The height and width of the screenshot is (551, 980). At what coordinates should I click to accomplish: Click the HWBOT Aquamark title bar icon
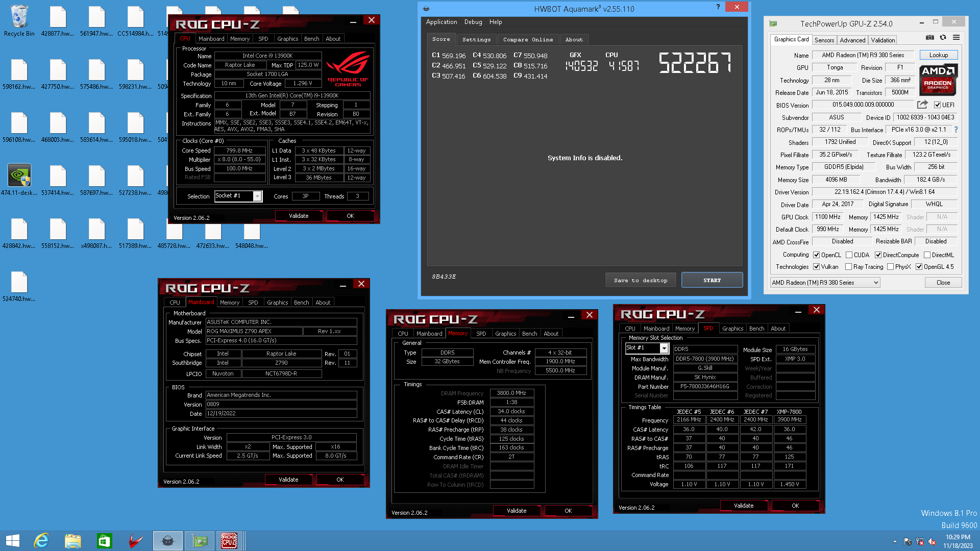coord(426,9)
